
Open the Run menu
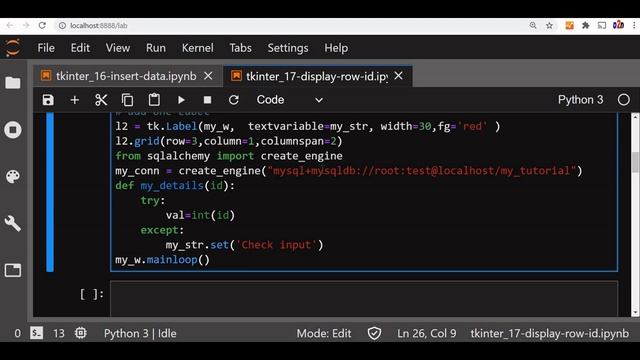pyautogui.click(x=156, y=48)
